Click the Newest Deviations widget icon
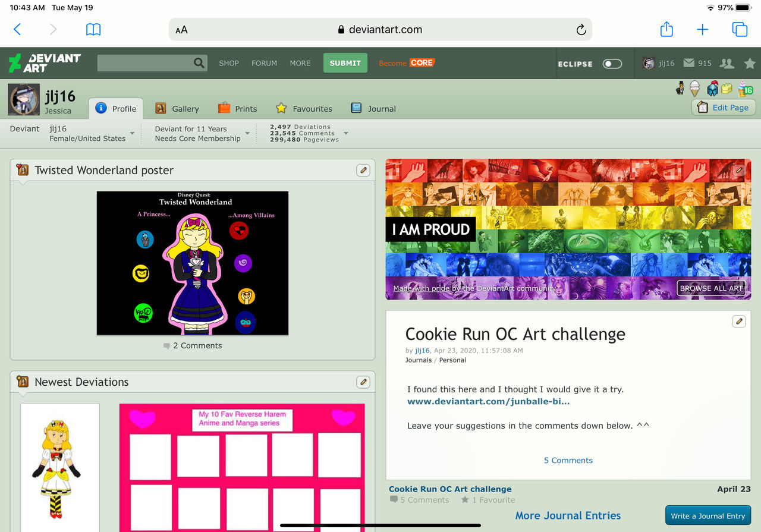The height and width of the screenshot is (532, 761). tap(23, 382)
